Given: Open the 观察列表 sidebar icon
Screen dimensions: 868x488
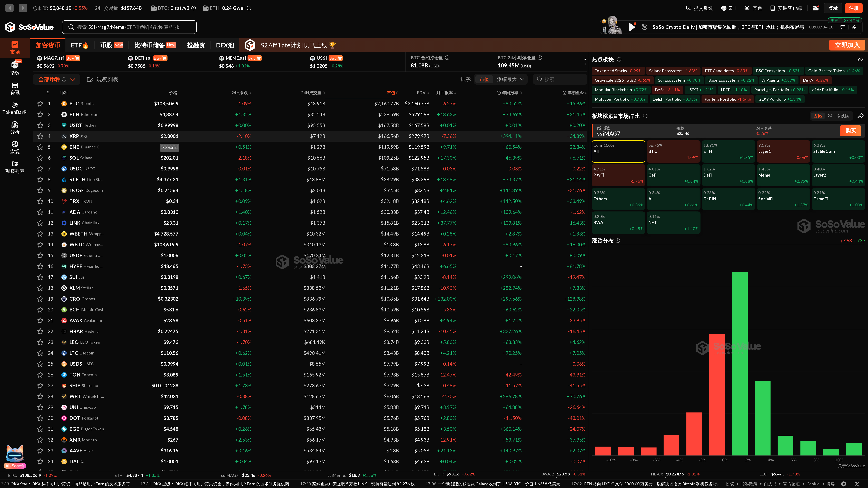Looking at the screenshot, I should [x=15, y=167].
